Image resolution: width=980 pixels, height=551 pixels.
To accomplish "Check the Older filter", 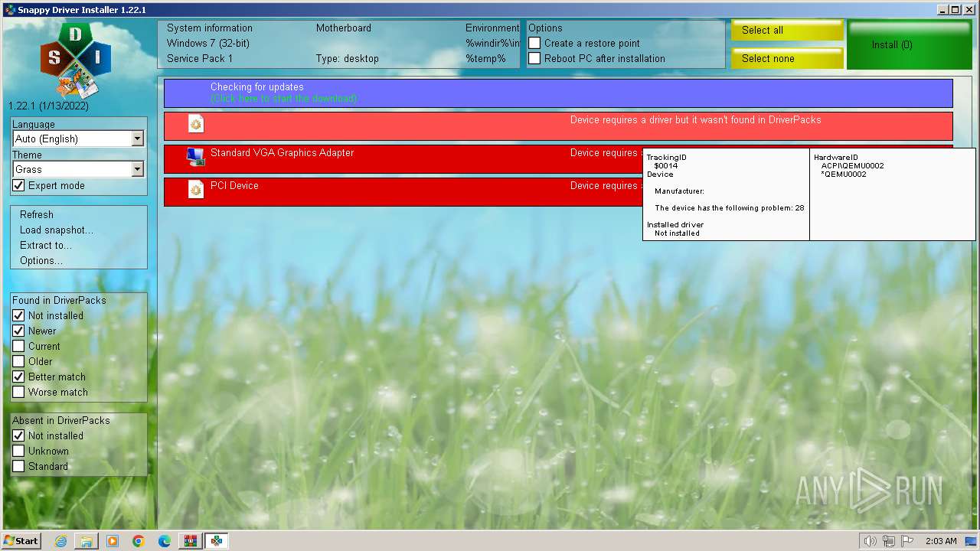I will (x=19, y=362).
